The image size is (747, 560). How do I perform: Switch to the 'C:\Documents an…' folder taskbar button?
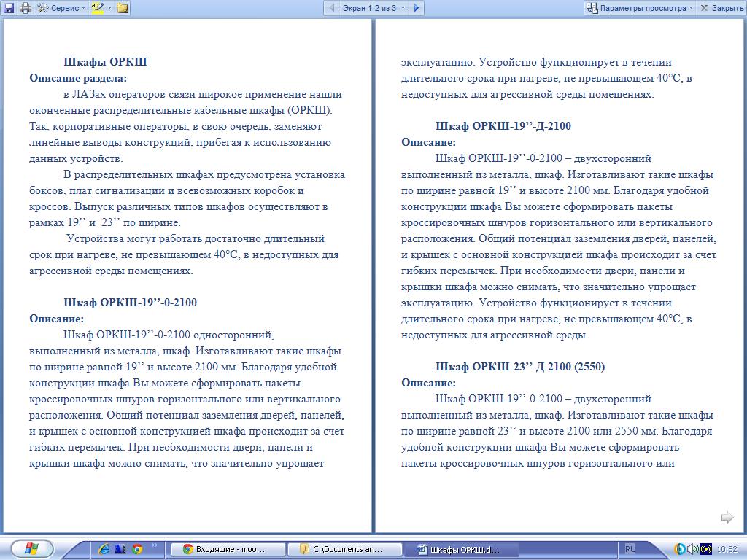[x=345, y=549]
